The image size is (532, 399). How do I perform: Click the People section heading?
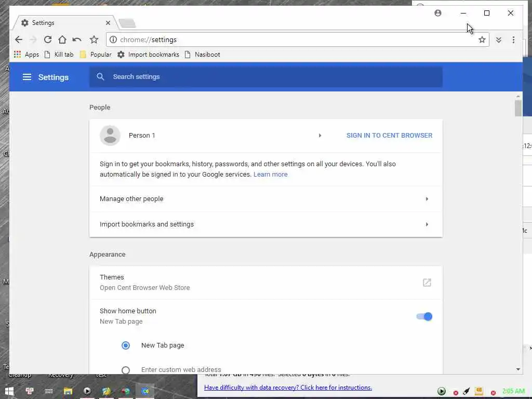click(x=100, y=107)
